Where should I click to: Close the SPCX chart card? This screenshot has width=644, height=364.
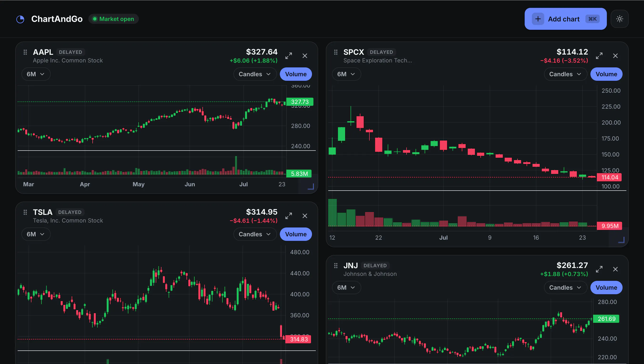pyautogui.click(x=615, y=56)
